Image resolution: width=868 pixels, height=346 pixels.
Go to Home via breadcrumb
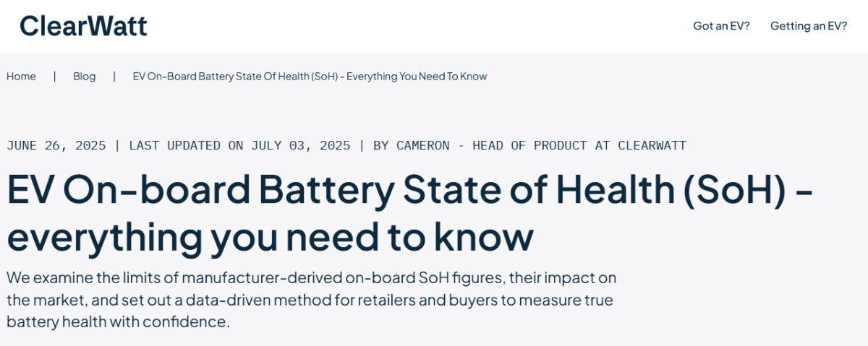(21, 77)
